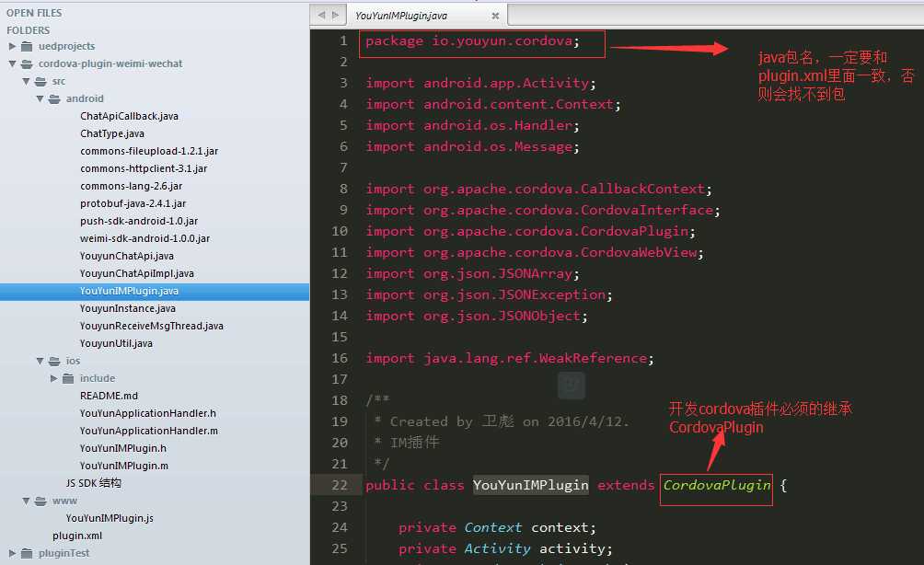Click the pluginTest folder label
The image size is (924, 565).
pos(64,553)
